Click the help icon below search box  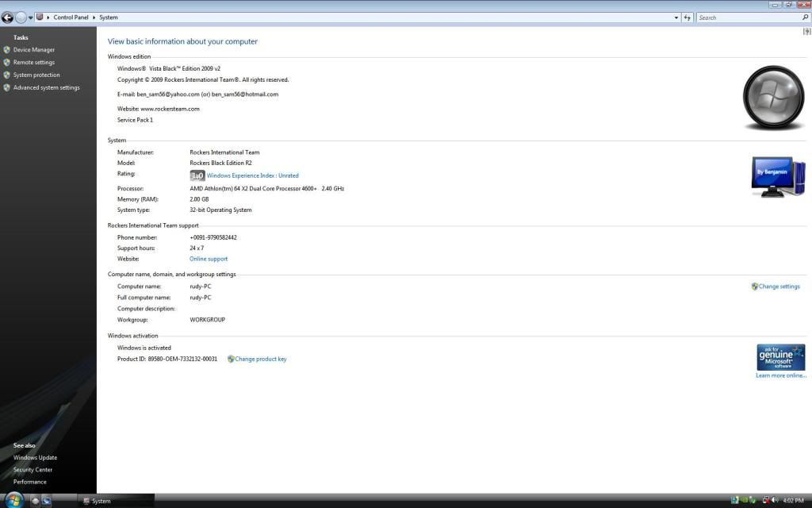tap(806, 31)
